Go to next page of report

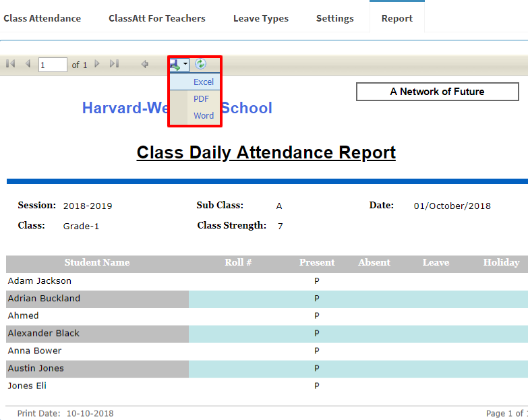(x=97, y=63)
